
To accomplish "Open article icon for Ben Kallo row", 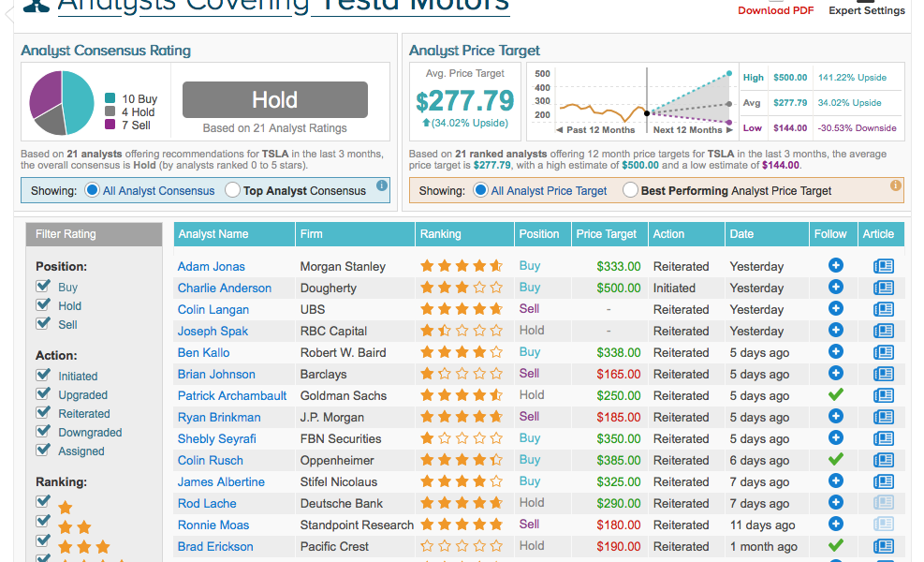I will point(883,352).
